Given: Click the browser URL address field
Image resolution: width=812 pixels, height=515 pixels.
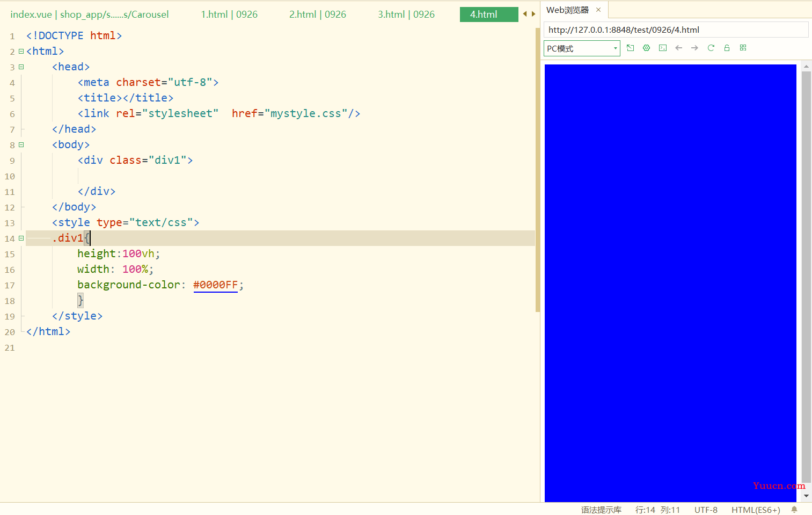Looking at the screenshot, I should coord(676,30).
